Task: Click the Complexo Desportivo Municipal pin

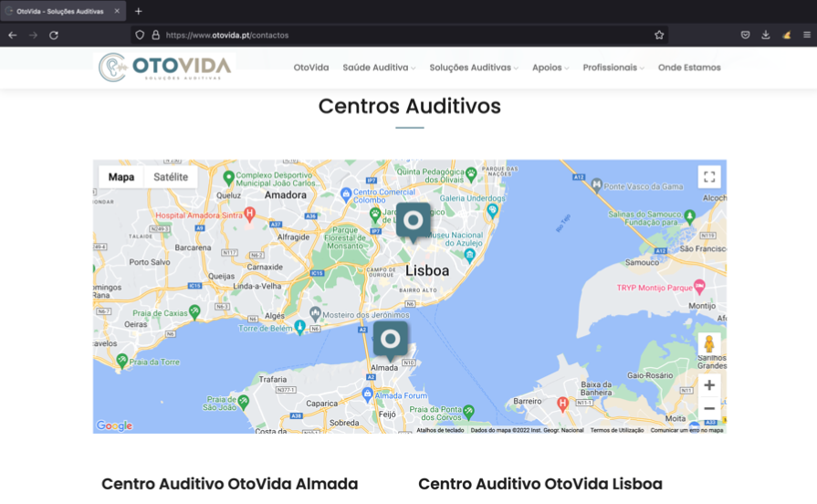Action: (x=228, y=178)
